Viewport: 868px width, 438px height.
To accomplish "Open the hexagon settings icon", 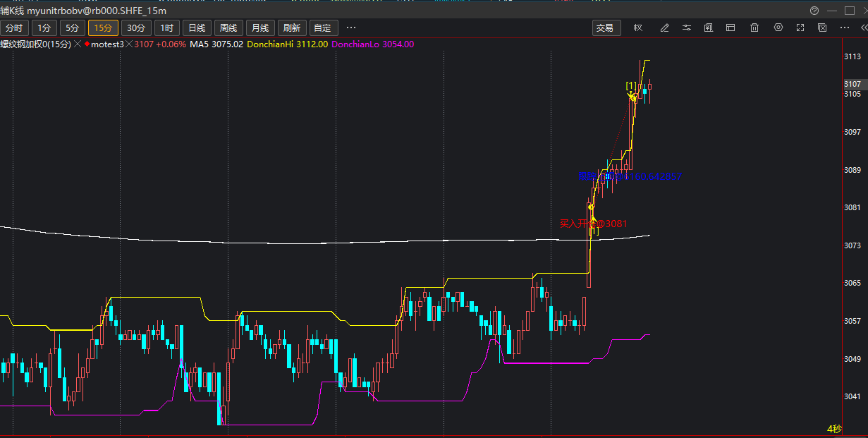I will pos(778,28).
